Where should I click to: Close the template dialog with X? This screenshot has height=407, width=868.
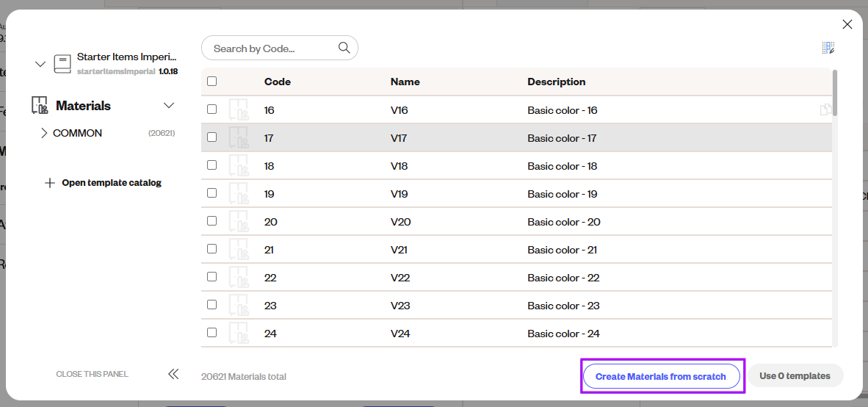[847, 24]
